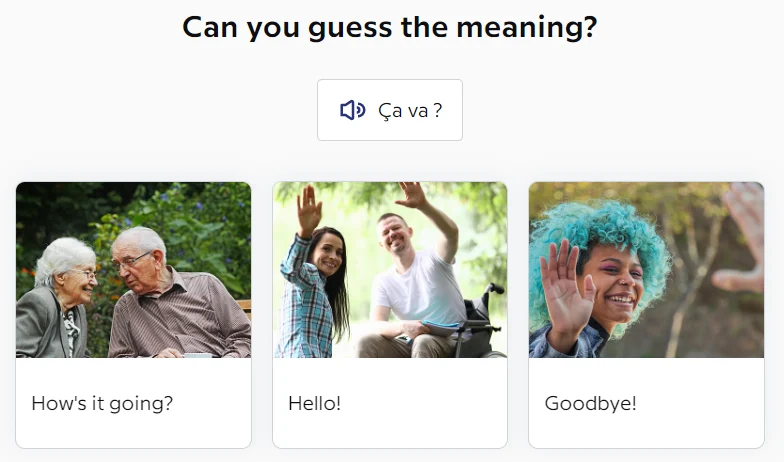Screen dimensions: 784x462
Task: Select the photo with the wheelchair user
Action: (390, 270)
